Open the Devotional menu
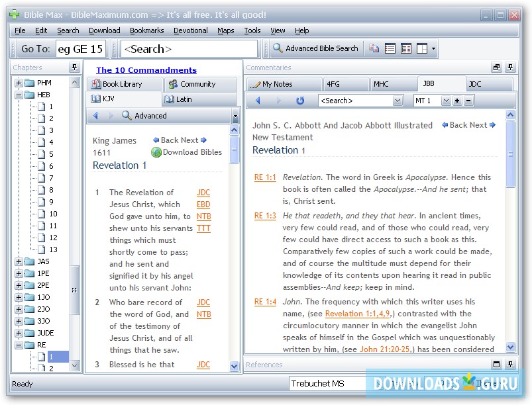 pyautogui.click(x=190, y=30)
